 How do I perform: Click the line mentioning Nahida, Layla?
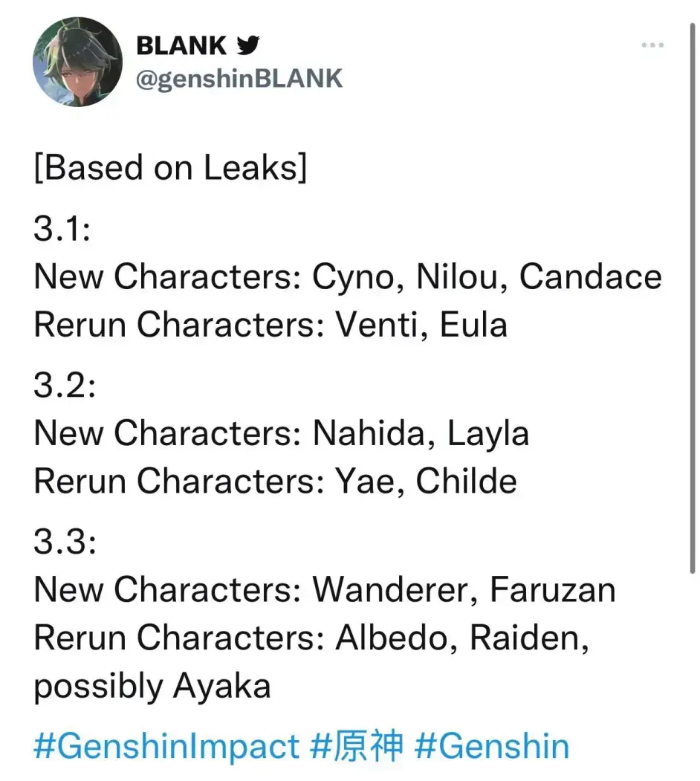(x=282, y=434)
